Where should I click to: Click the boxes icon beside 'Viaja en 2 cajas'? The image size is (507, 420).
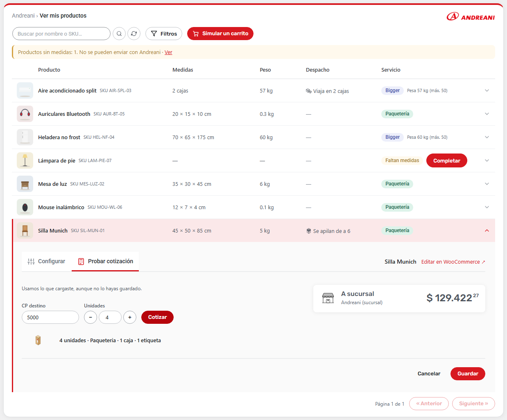pyautogui.click(x=309, y=91)
